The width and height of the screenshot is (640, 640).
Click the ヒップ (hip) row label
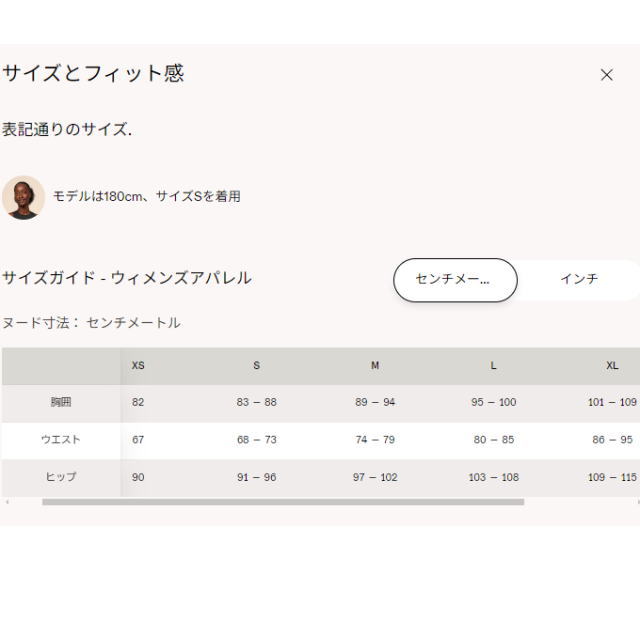tap(61, 477)
